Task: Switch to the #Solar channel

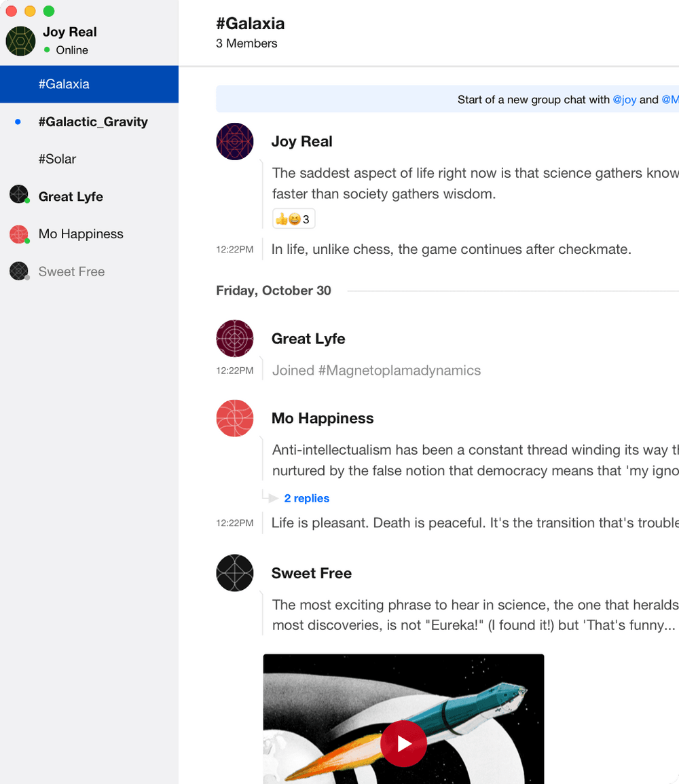Action: 57,159
